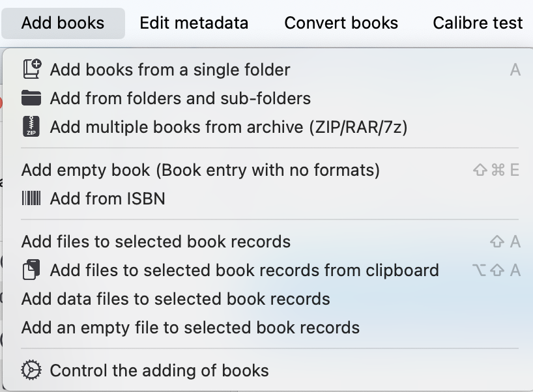The image size is (533, 392).
Task: Click Convert books in the toolbar
Action: pos(341,23)
